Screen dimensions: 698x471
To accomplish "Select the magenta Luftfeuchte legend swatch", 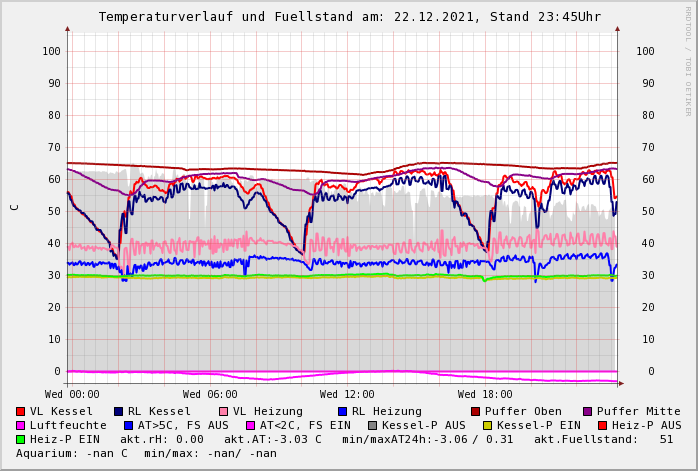I will coord(21,425).
